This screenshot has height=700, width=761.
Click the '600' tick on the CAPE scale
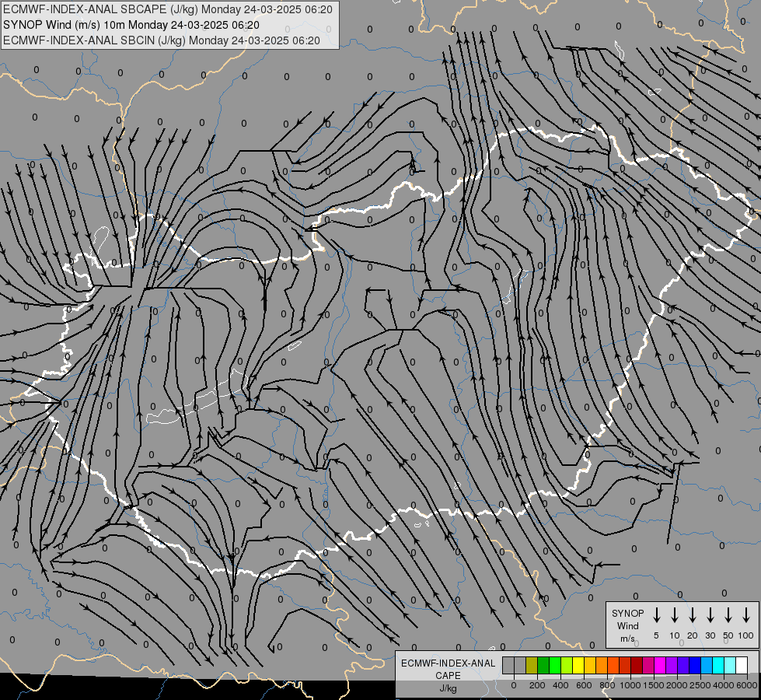[x=584, y=685]
